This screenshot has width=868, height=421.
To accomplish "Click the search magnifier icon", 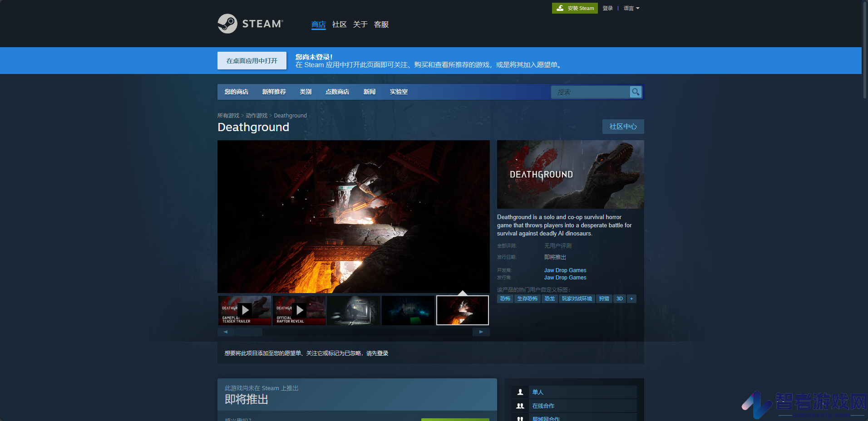I will (x=636, y=92).
